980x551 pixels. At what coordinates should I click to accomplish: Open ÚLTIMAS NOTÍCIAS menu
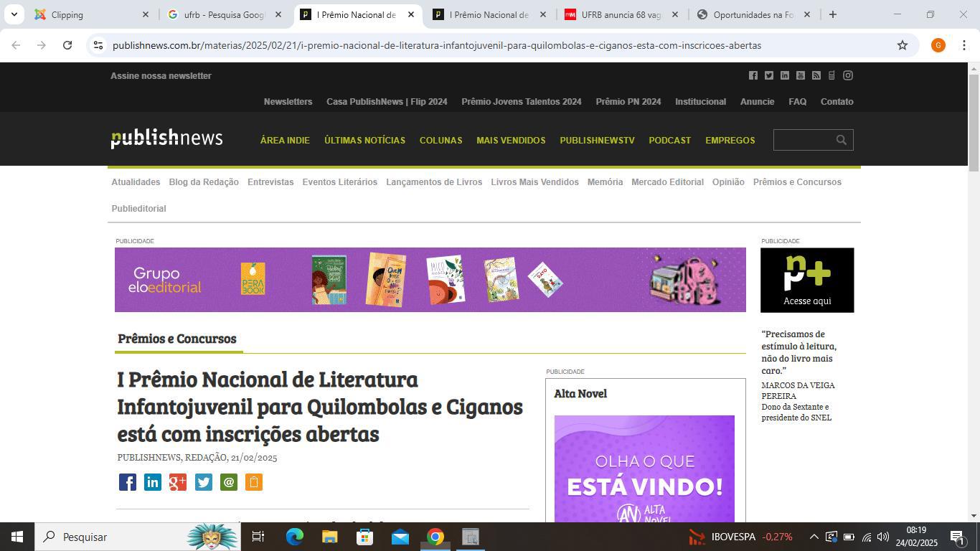pyautogui.click(x=364, y=141)
